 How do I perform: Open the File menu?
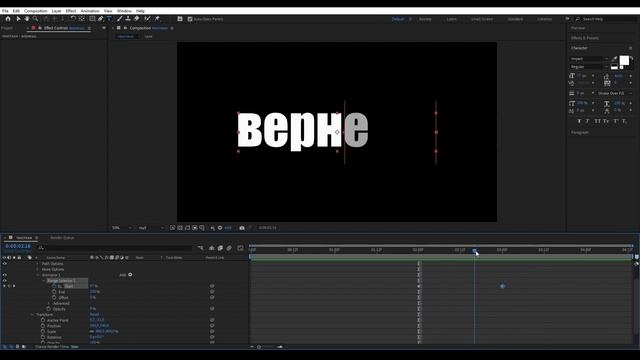5,11
